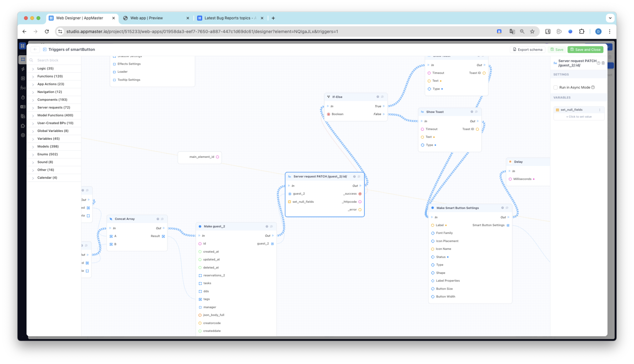634x364 pixels.
Task: Click the Save button
Action: click(x=557, y=49)
